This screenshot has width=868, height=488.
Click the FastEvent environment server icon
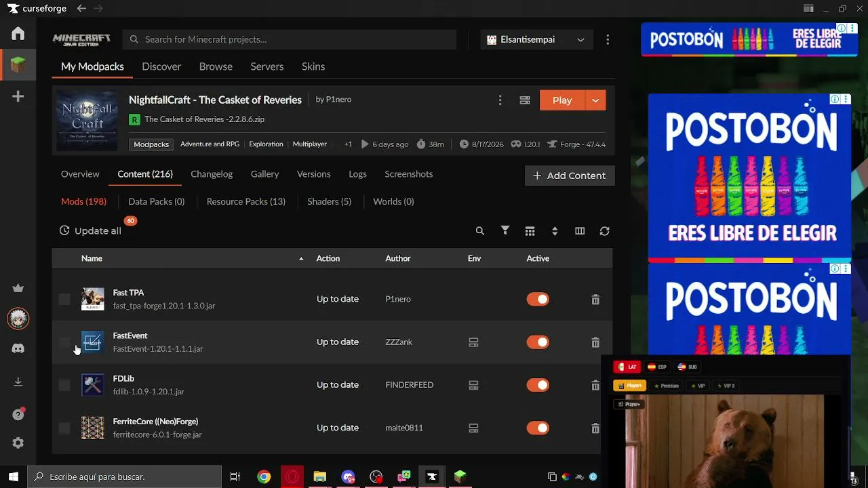[x=473, y=342]
